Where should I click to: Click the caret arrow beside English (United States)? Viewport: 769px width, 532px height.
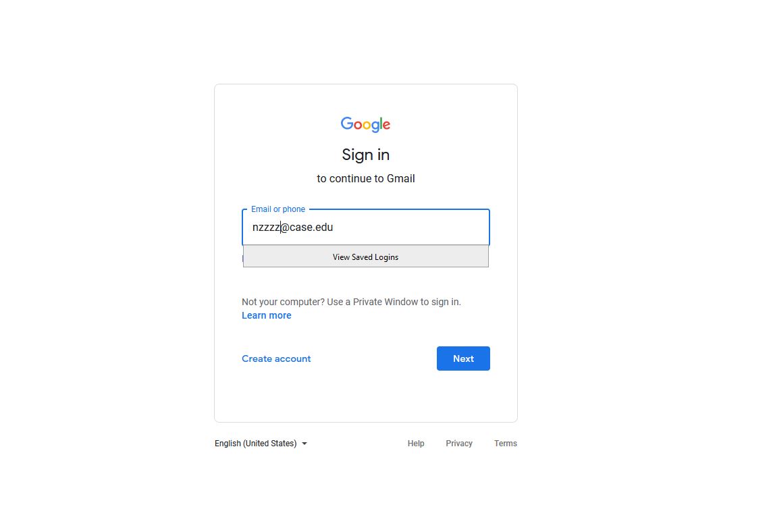(304, 444)
